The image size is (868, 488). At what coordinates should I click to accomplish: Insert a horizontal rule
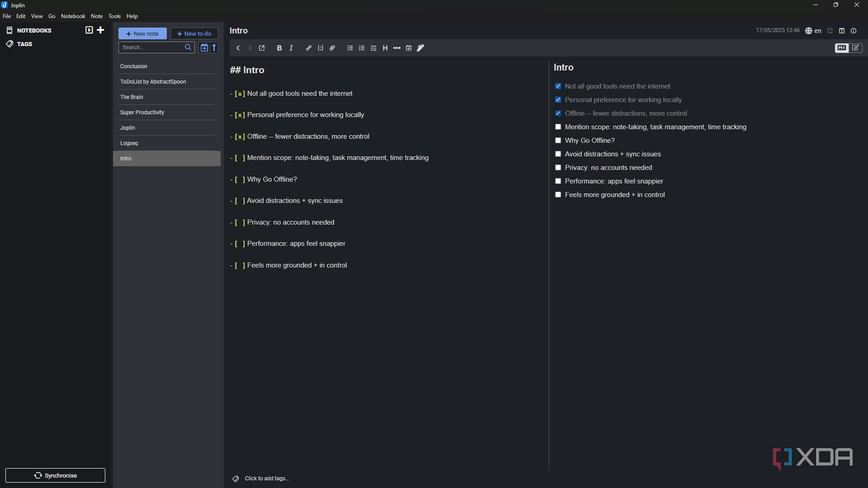(x=397, y=48)
